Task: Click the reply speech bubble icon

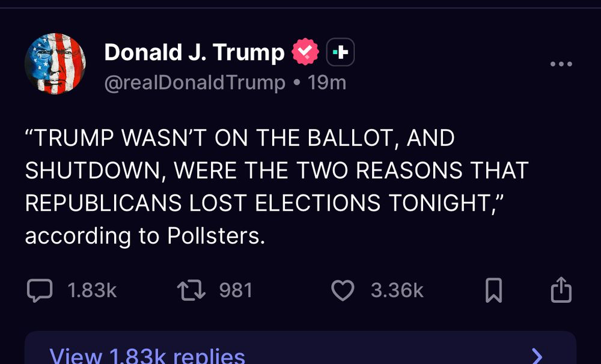Action: (x=40, y=291)
